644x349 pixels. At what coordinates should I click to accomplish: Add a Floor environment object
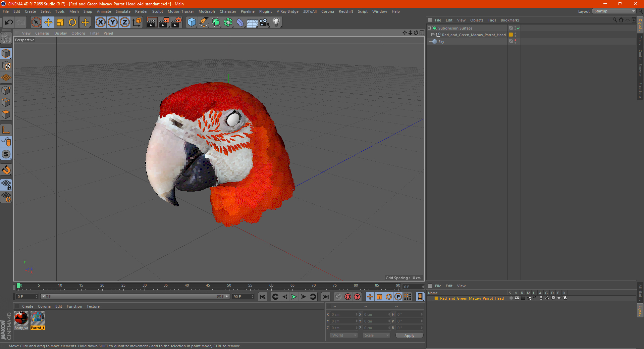coord(252,22)
